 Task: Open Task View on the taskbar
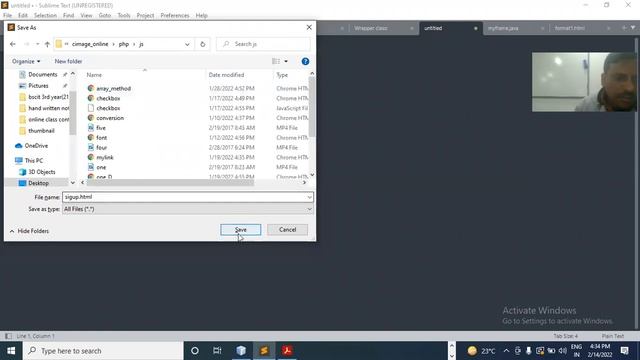pyautogui.click(x=217, y=351)
